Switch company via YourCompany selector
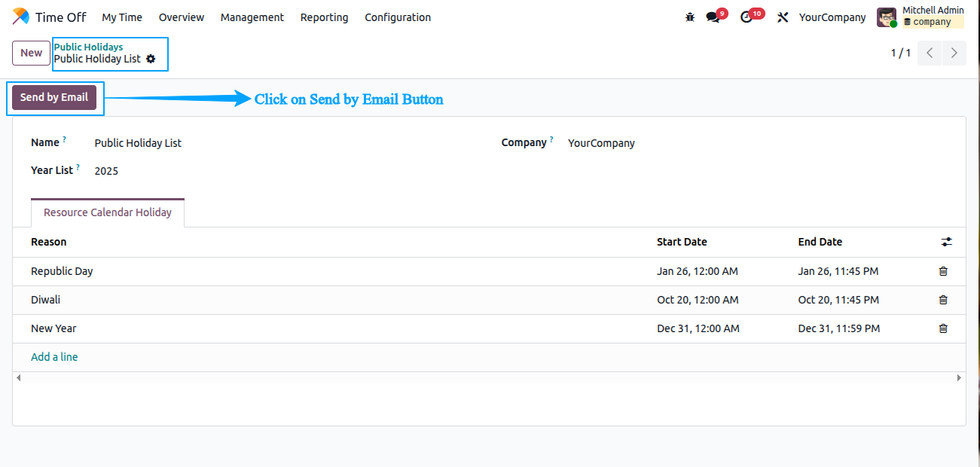 [x=832, y=17]
